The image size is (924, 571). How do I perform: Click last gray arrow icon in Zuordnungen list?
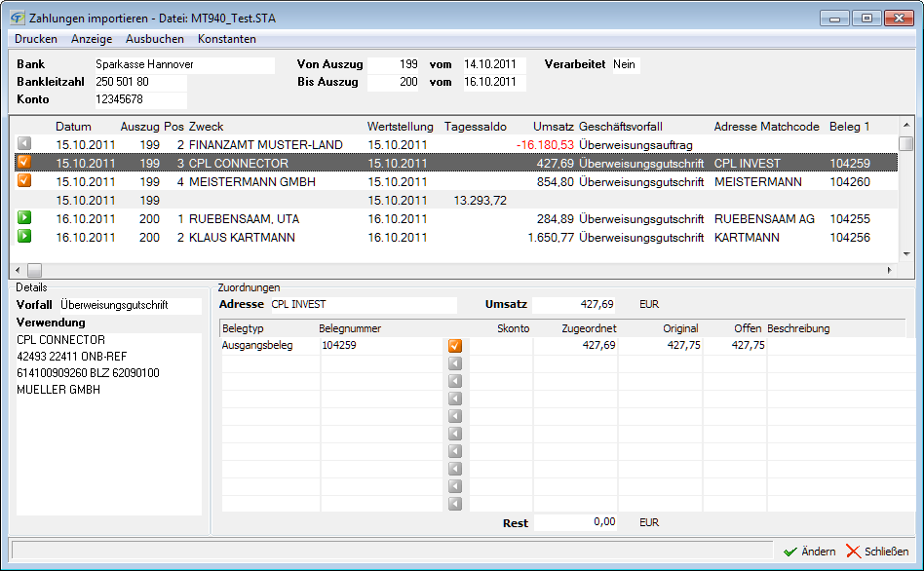click(x=455, y=504)
